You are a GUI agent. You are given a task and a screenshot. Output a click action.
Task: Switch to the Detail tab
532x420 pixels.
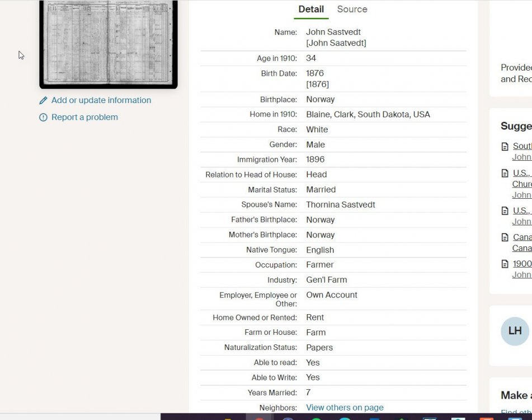(311, 10)
